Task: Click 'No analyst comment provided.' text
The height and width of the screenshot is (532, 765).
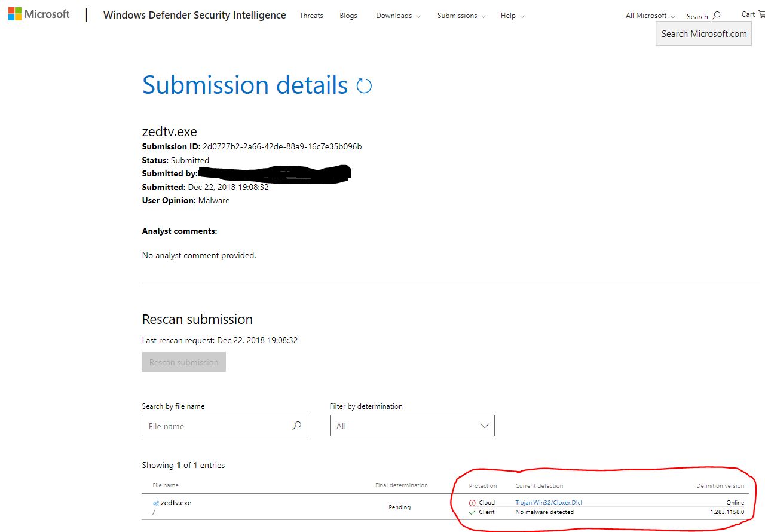Action: [x=199, y=255]
